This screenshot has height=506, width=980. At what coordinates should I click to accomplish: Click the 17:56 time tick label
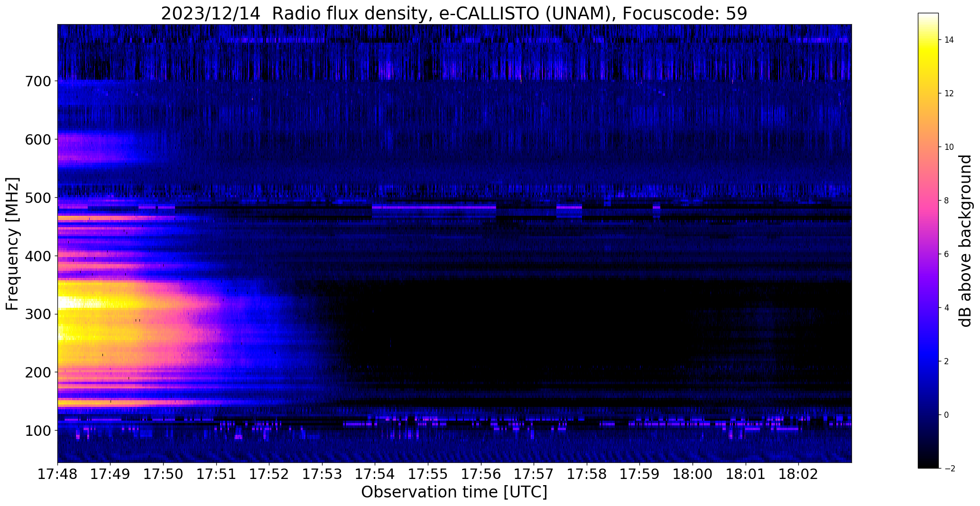coord(481,475)
